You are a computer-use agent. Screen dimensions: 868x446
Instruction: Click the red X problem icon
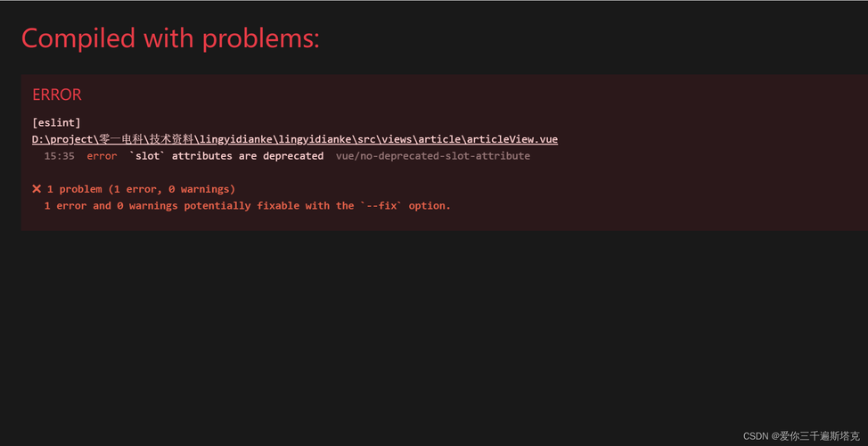tap(37, 189)
